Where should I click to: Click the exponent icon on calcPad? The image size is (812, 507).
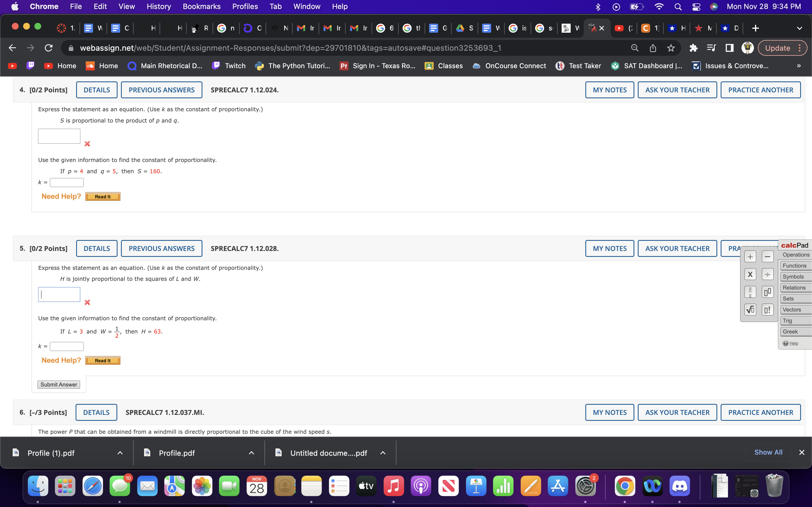pyautogui.click(x=767, y=292)
